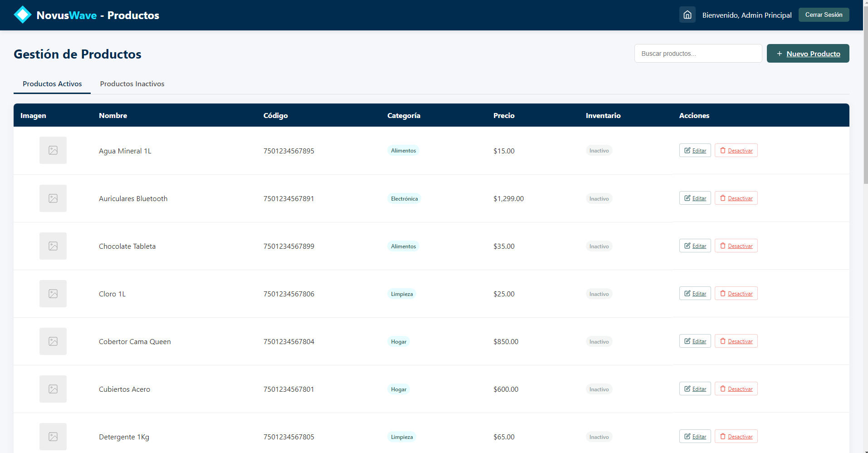Click Inactivo badge for Cloro 1L

[599, 294]
